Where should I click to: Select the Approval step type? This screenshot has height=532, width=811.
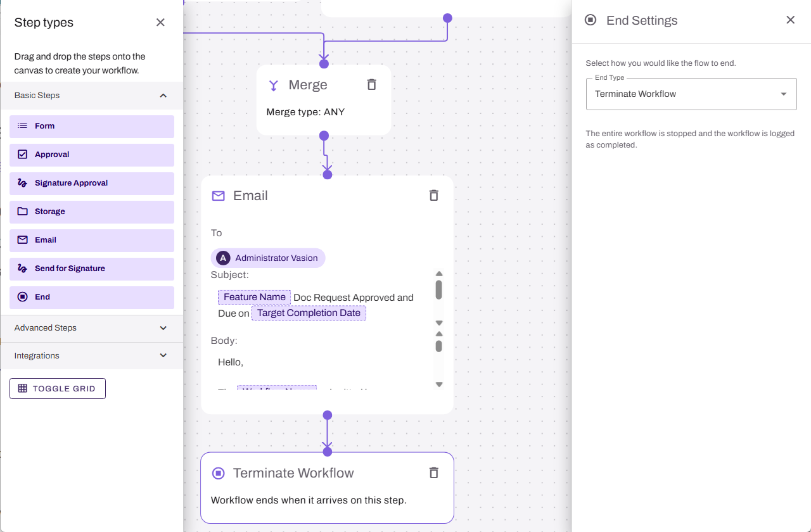click(92, 155)
